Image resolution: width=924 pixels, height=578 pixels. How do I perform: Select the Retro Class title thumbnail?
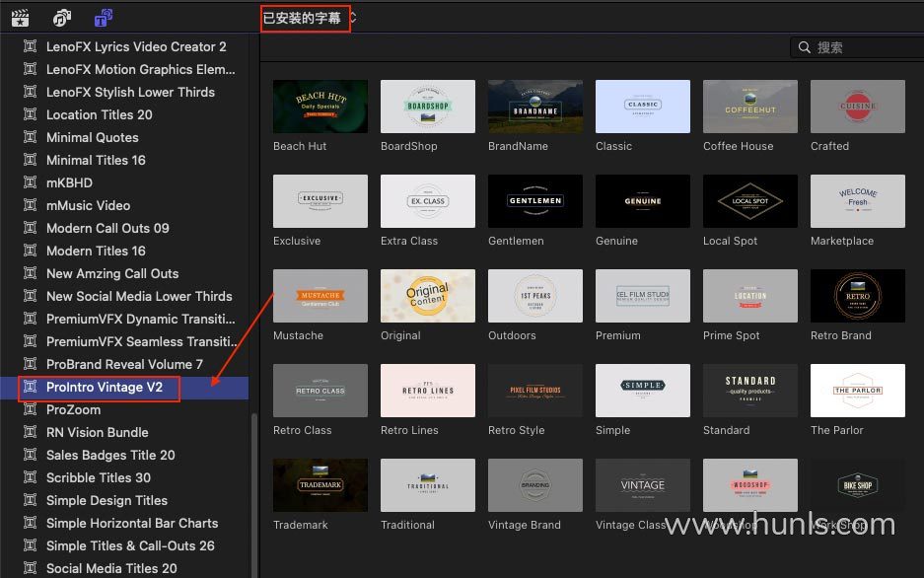[x=320, y=391]
